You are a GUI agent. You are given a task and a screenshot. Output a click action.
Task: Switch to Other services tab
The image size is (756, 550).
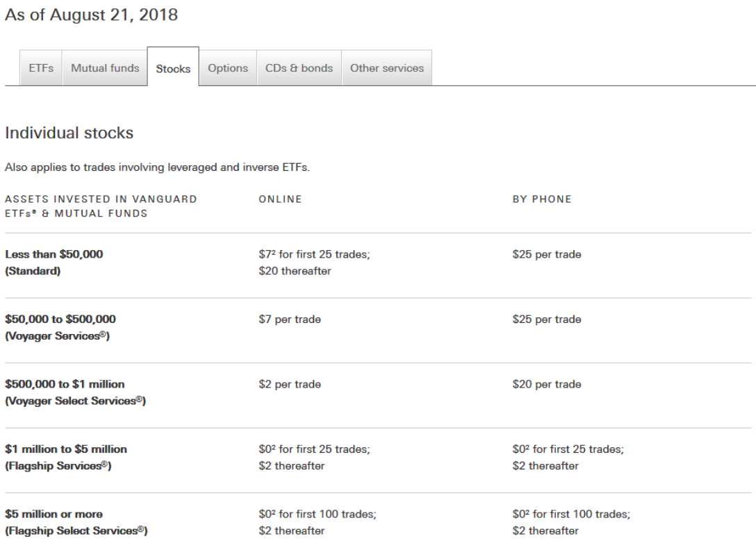click(x=386, y=68)
